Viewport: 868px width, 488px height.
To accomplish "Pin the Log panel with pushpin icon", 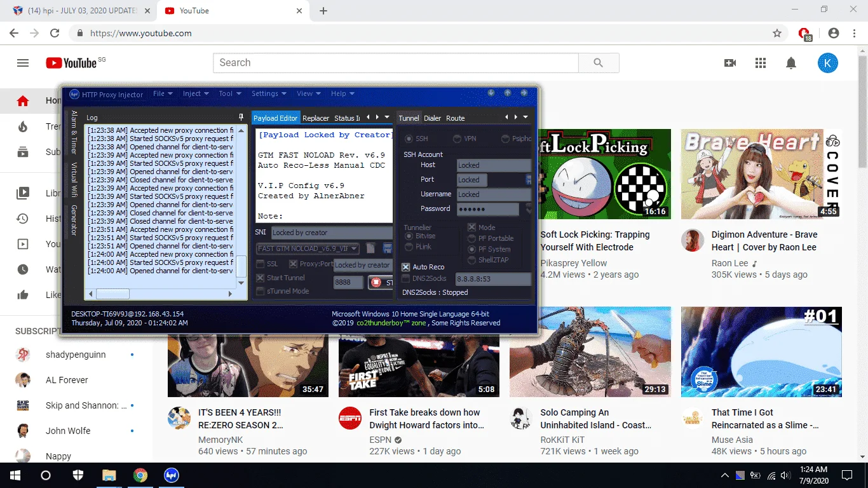I will pos(241,118).
